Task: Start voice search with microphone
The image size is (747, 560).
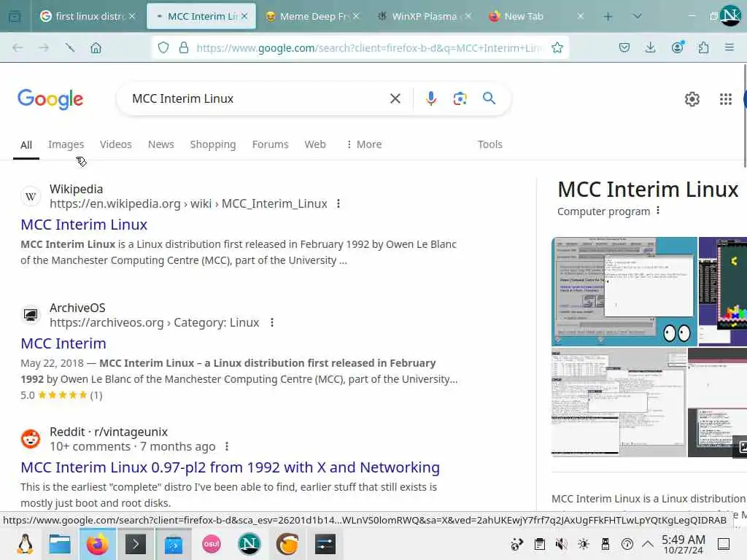Action: pyautogui.click(x=430, y=98)
